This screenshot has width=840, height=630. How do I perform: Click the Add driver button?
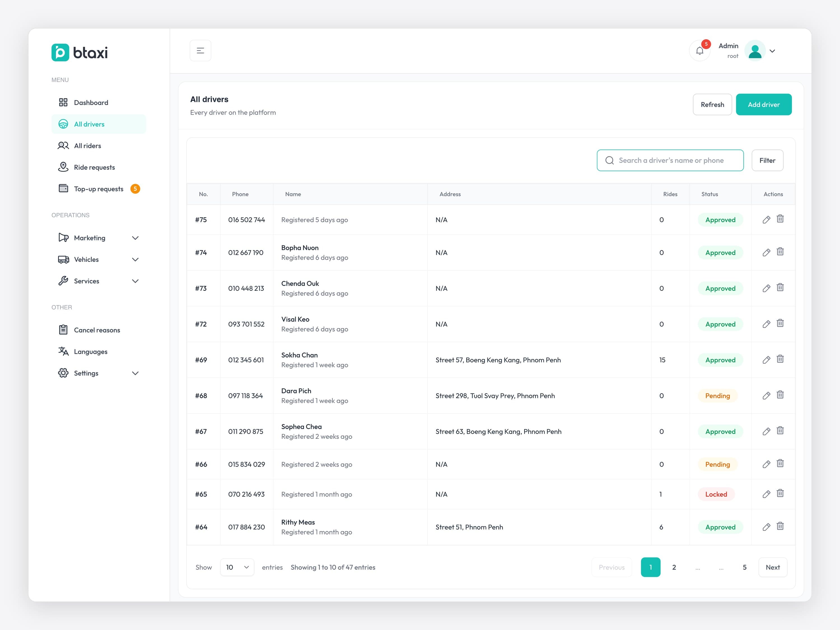pos(764,104)
